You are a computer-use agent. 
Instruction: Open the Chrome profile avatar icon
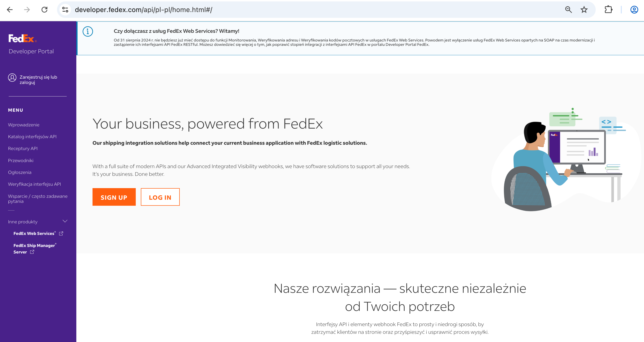tap(634, 10)
